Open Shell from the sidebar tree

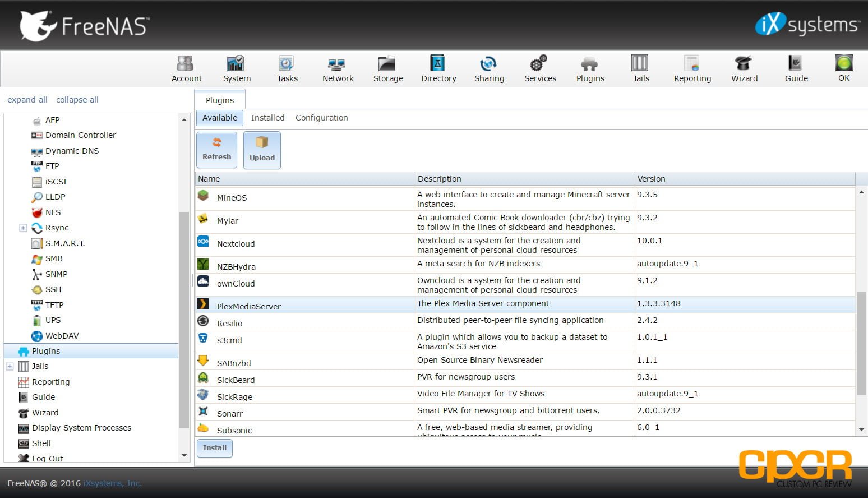click(x=41, y=443)
